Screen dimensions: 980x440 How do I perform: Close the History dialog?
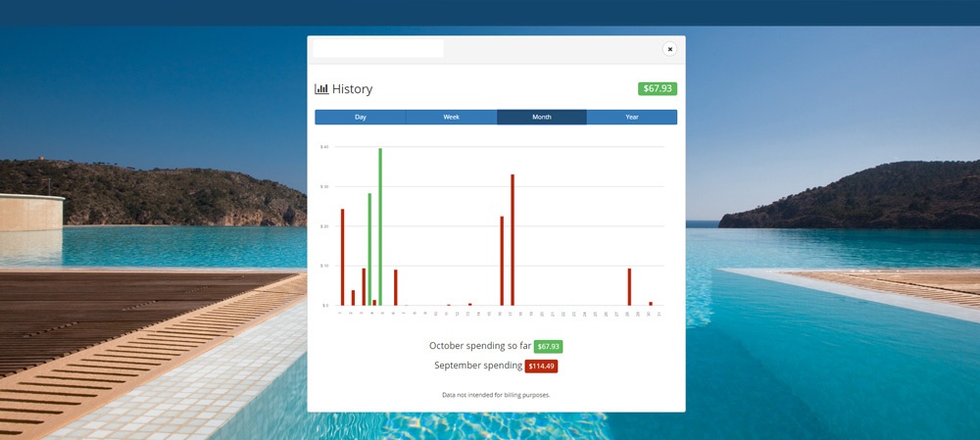(670, 49)
